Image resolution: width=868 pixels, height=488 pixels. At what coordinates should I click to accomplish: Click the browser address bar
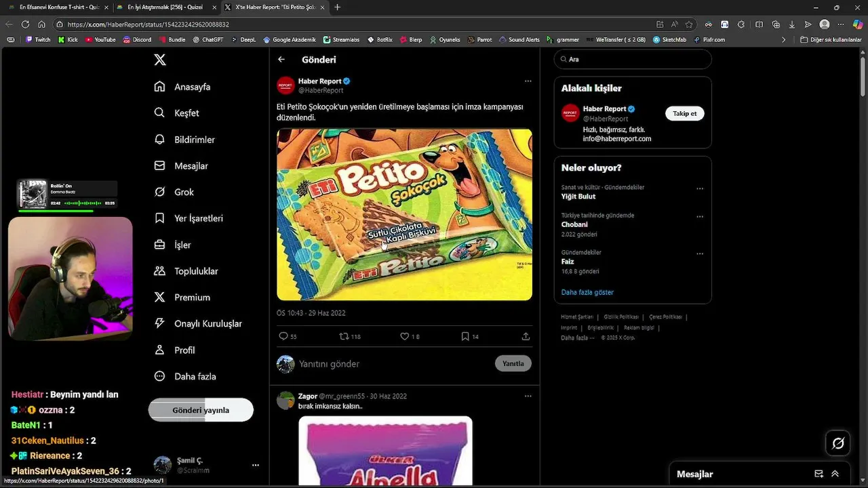pyautogui.click(x=353, y=24)
